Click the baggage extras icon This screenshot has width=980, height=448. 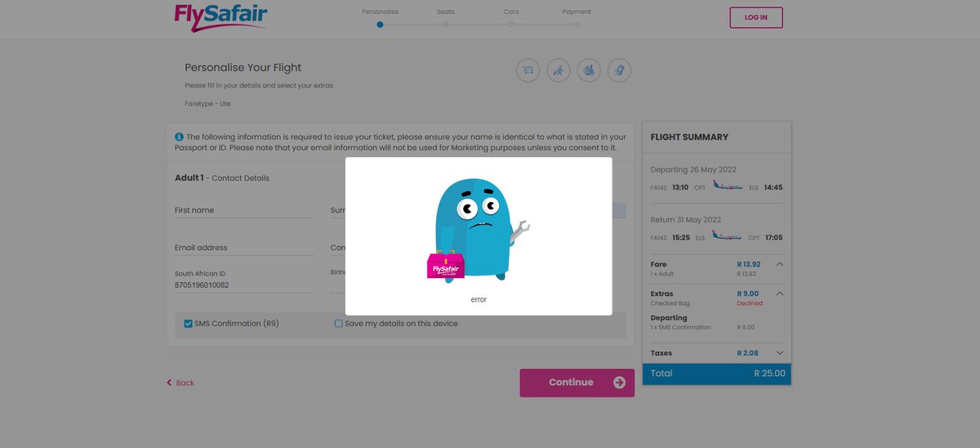tap(589, 70)
